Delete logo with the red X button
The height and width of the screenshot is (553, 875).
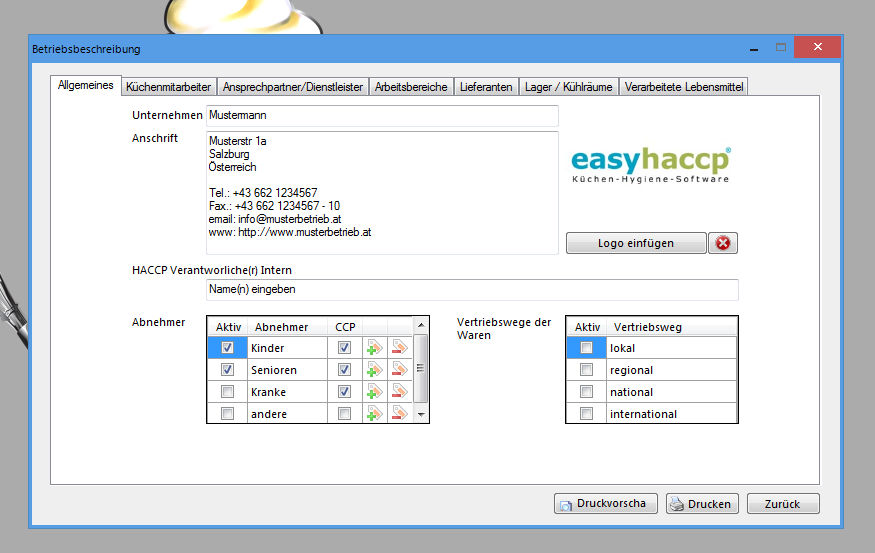click(723, 243)
